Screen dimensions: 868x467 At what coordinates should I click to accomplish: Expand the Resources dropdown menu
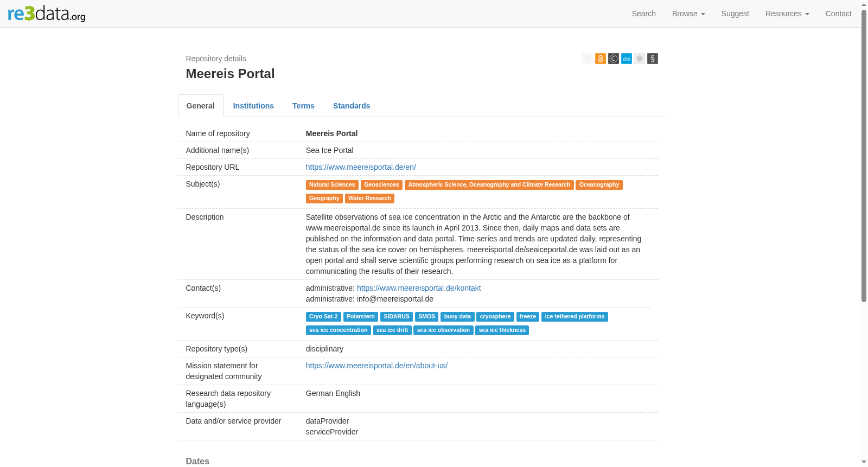tap(787, 14)
